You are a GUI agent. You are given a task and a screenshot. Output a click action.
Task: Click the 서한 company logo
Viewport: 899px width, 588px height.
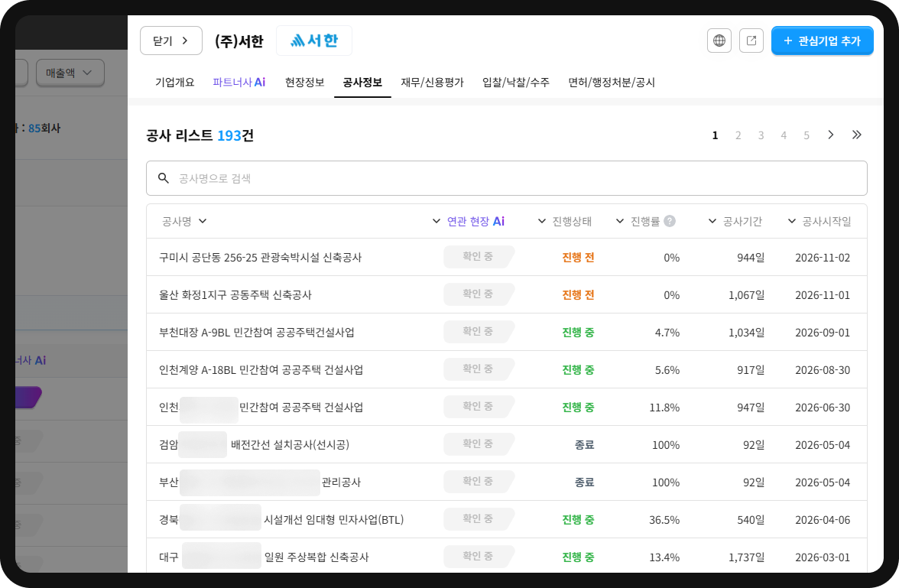[314, 41]
